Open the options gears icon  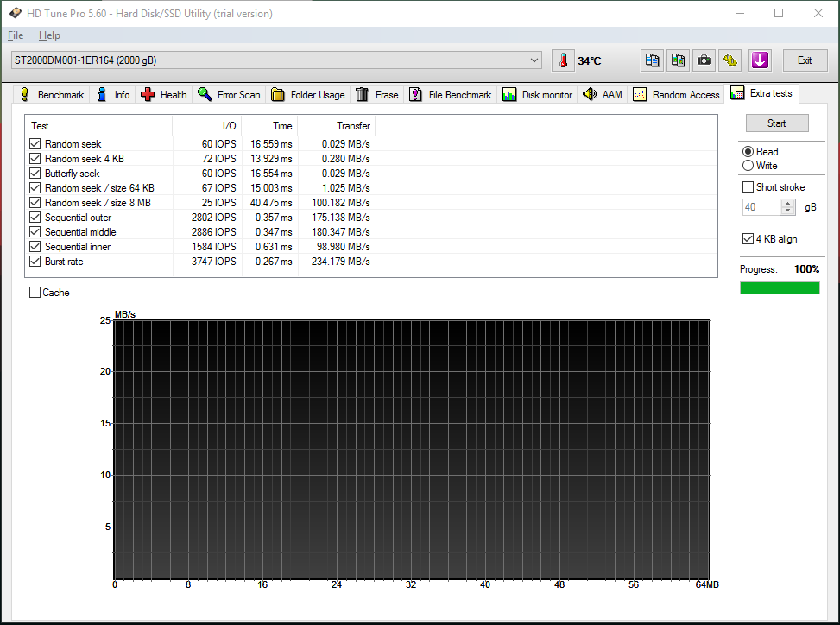pos(730,60)
